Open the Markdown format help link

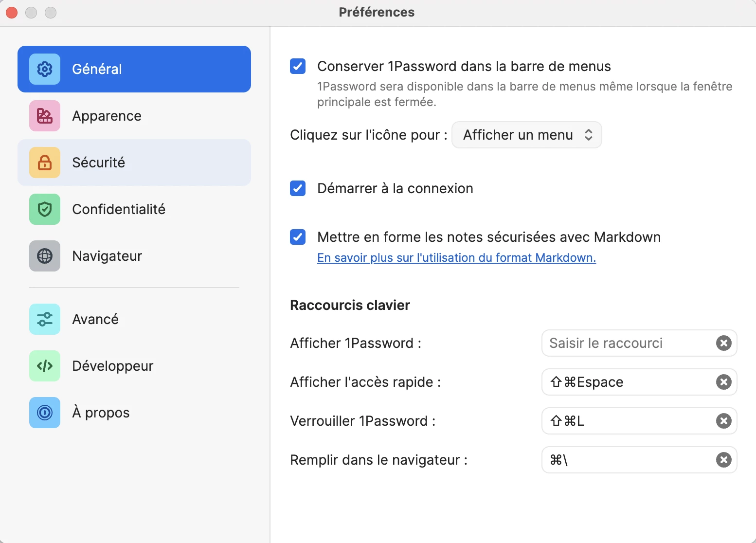[x=456, y=257]
